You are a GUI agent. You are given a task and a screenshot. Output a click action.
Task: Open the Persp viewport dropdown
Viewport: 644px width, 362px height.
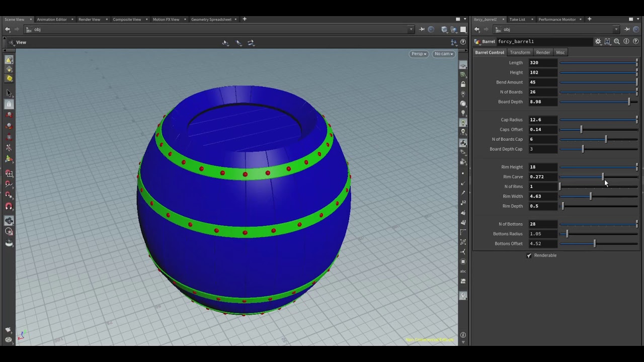tap(419, 54)
